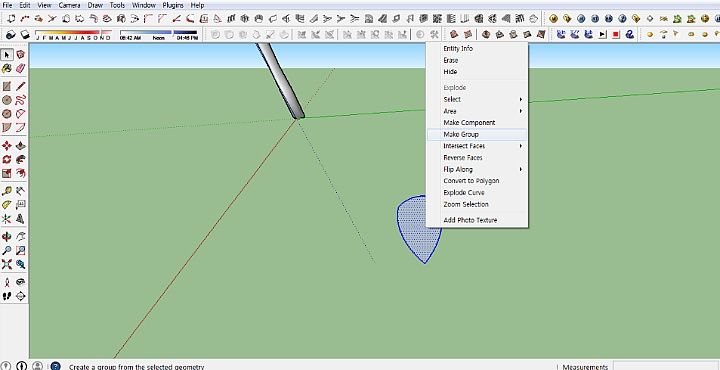This screenshot has width=720, height=370.
Task: Select the Tape Measure tool
Action: 7,191
